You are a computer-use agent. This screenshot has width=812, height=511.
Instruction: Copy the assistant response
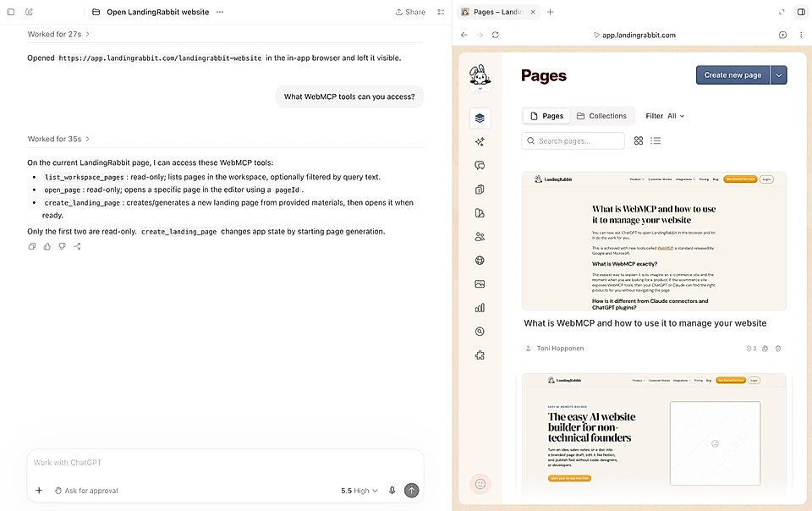click(32, 246)
